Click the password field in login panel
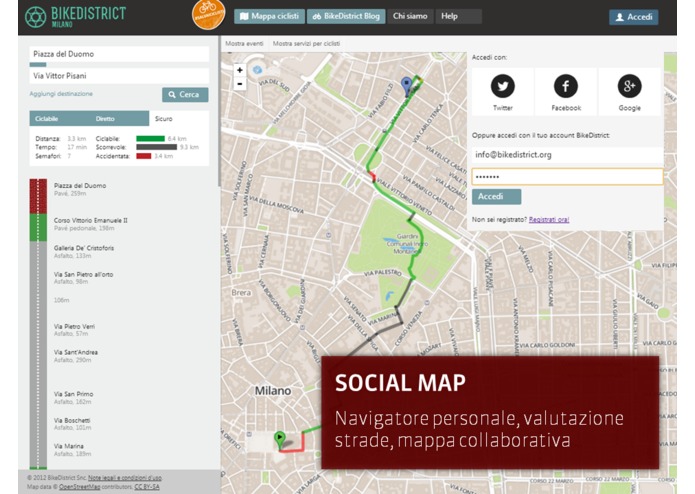Screen dimensions: 695x494 coord(567,177)
